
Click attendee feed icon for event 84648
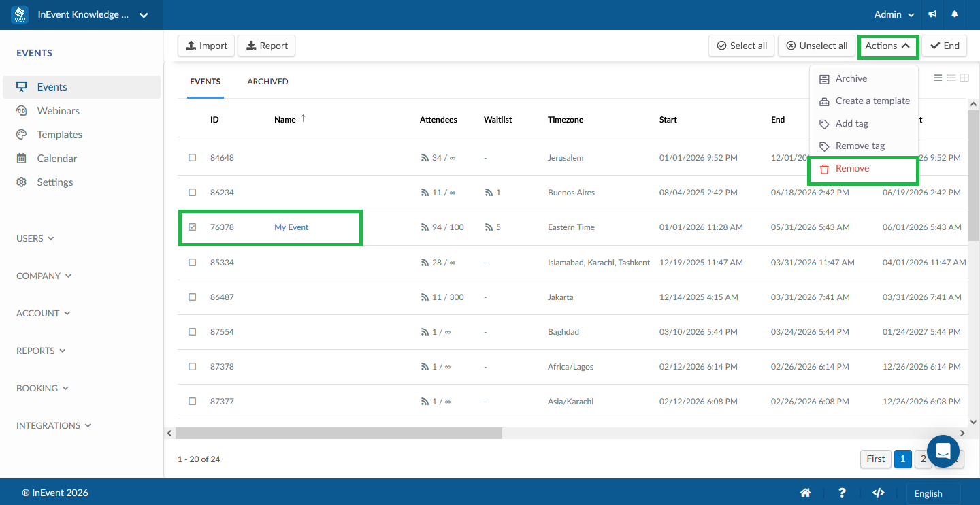tap(425, 158)
